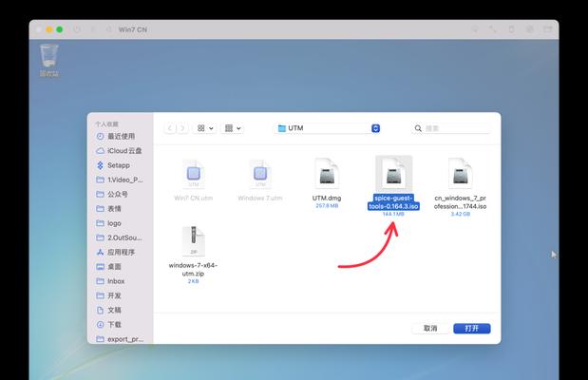The width and height of the screenshot is (588, 380).
Task: Go forward with the right chevron button
Action: [x=182, y=128]
